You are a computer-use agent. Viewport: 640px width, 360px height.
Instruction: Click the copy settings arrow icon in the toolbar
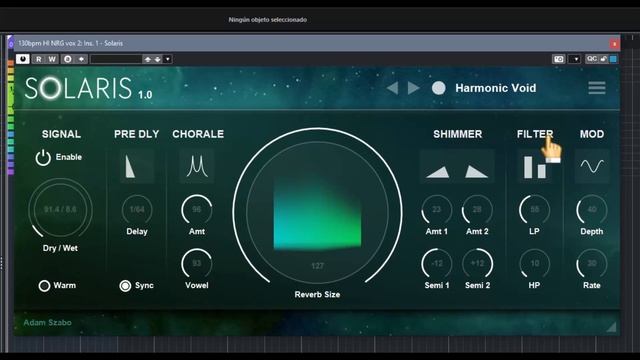(x=81, y=59)
